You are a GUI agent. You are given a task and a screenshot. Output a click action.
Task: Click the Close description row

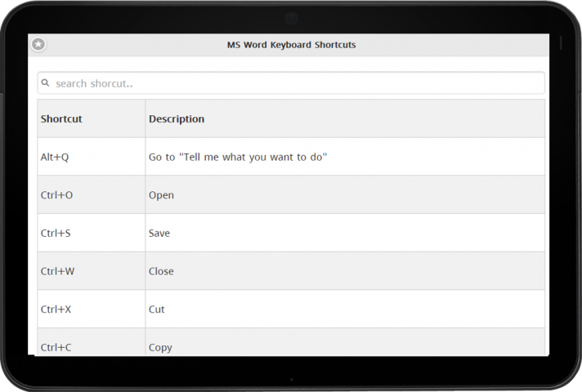click(161, 271)
